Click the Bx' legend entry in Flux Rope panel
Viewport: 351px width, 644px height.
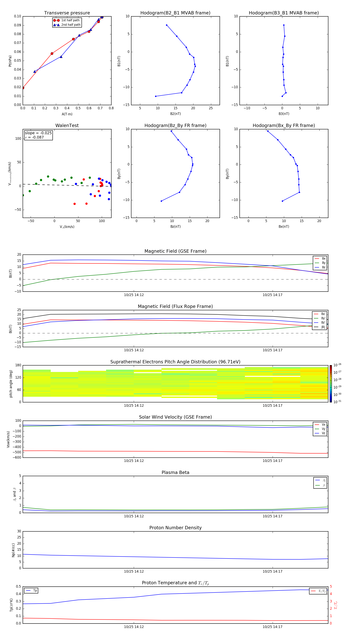tap(320, 314)
